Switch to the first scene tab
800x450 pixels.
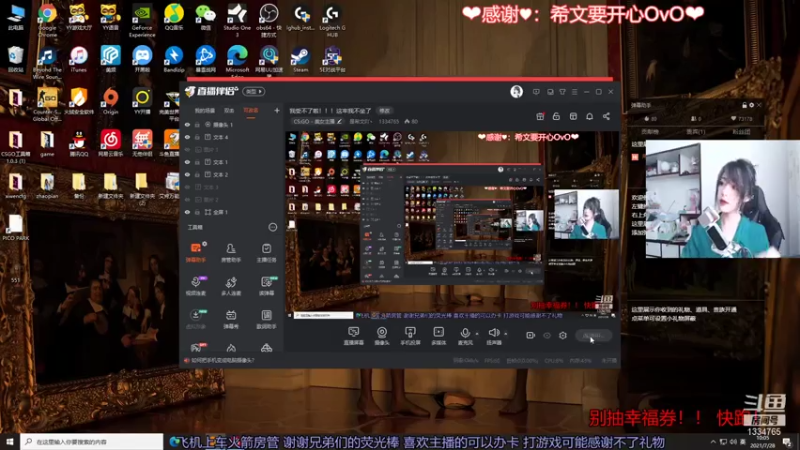pyautogui.click(x=205, y=111)
